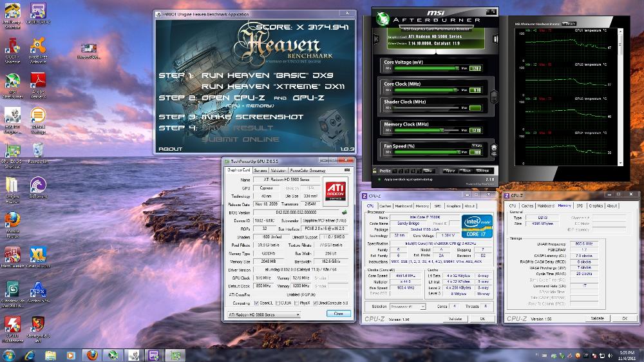Image resolution: width=644 pixels, height=362 pixels.
Task: Switch to Validation tab in GPU-Z
Action: (278, 171)
